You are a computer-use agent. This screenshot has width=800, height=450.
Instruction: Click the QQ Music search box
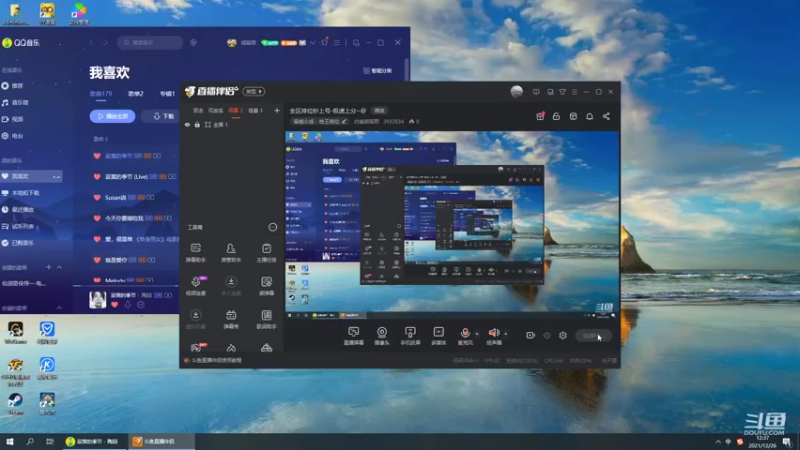[150, 42]
